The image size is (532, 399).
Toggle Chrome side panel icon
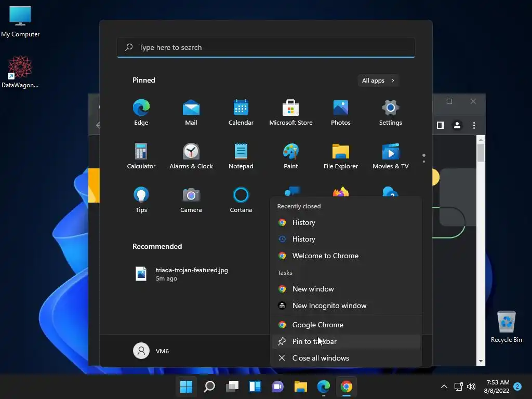pos(441,125)
